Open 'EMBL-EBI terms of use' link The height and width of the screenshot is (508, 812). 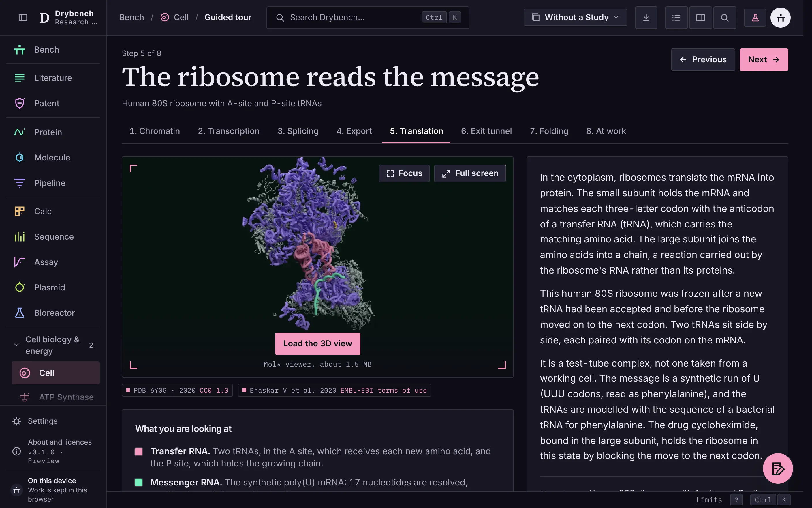[384, 391]
